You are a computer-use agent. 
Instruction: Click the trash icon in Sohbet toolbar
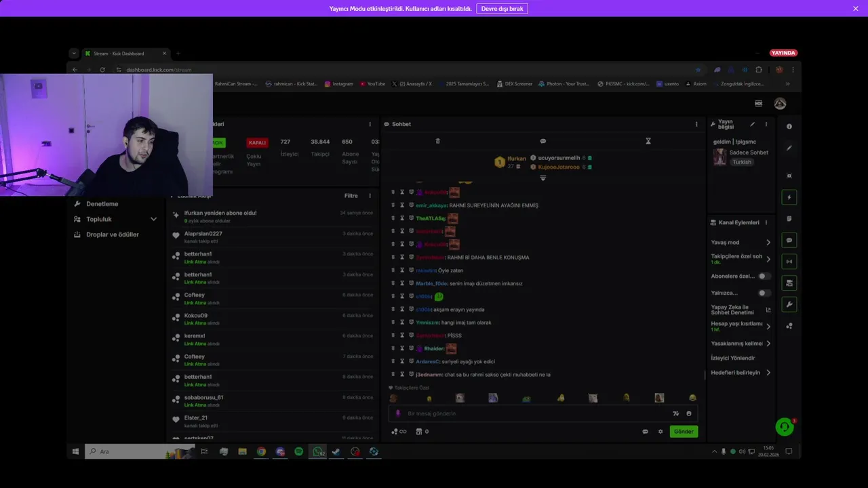coord(437,141)
